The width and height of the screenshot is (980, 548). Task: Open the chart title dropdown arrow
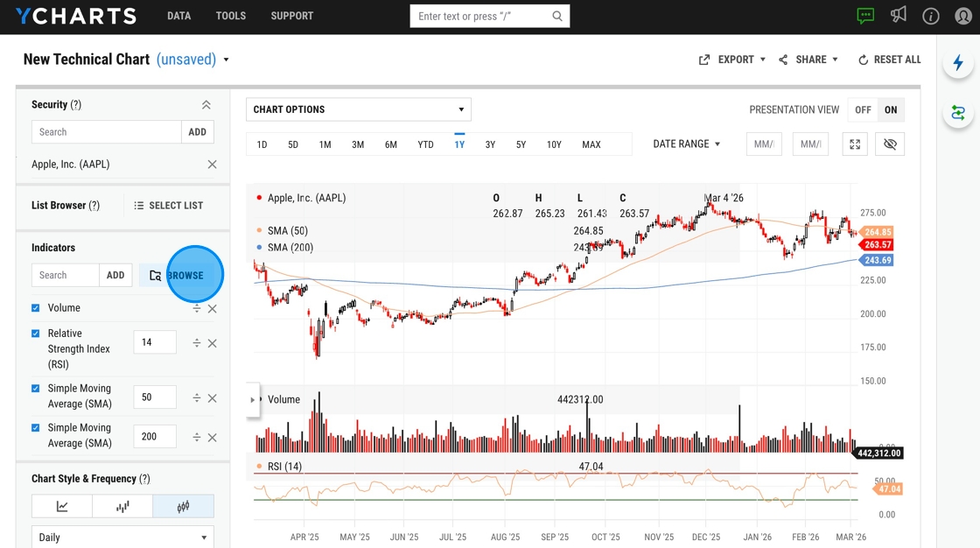click(227, 60)
